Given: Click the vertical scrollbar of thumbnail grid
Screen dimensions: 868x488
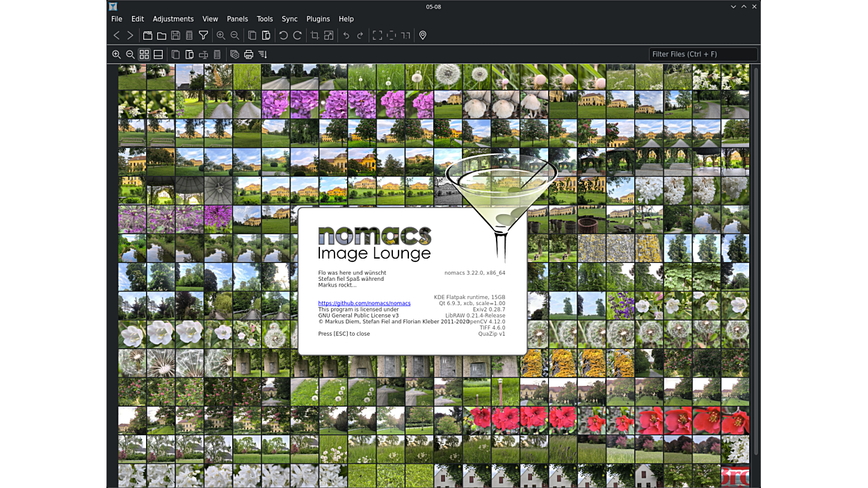Looking at the screenshot, I should tap(755, 264).
